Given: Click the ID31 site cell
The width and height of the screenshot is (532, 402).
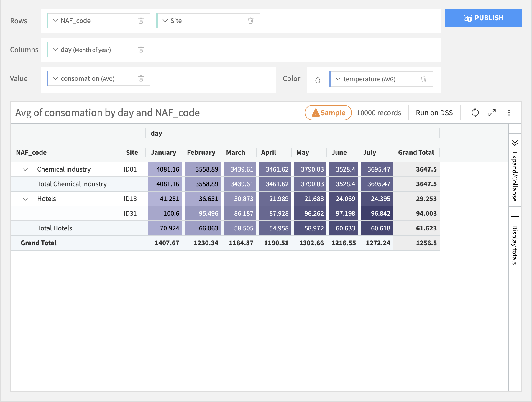Looking at the screenshot, I should (x=130, y=213).
